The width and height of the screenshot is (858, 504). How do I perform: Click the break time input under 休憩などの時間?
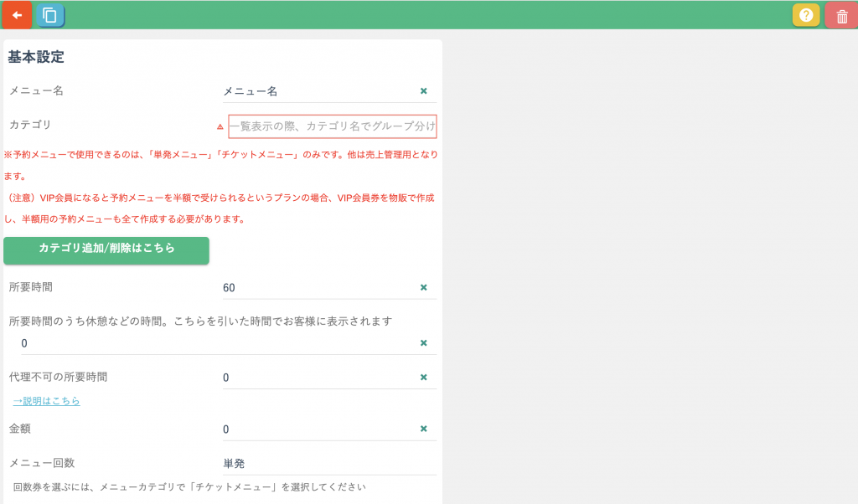218,343
